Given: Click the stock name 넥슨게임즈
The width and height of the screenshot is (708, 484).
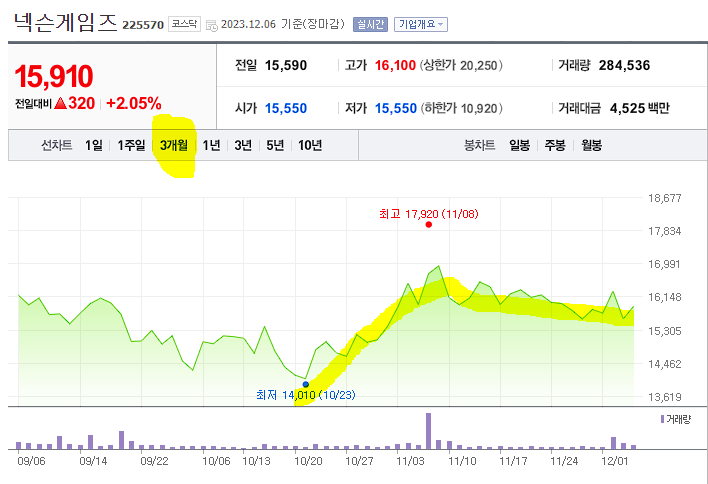Looking at the screenshot, I should [x=65, y=22].
